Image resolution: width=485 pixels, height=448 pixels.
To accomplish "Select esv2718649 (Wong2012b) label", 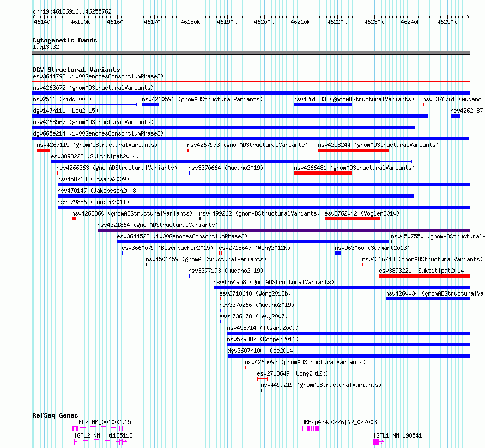I will point(293,373).
